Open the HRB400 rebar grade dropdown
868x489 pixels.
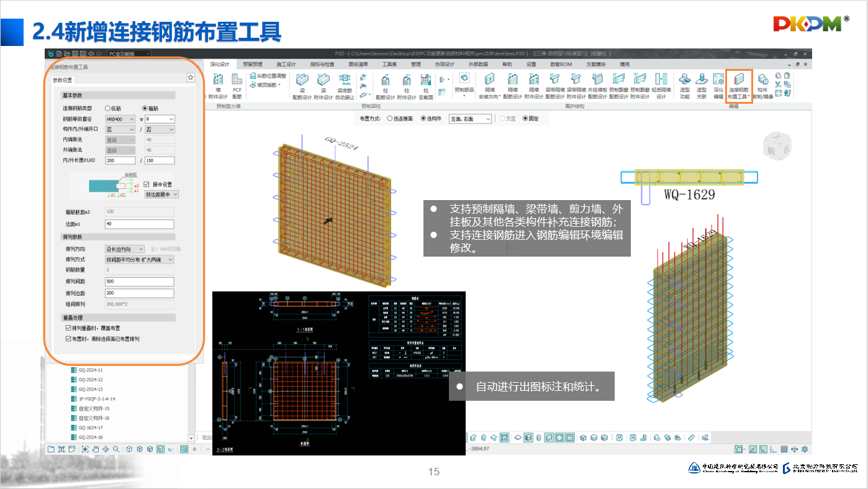[120, 119]
